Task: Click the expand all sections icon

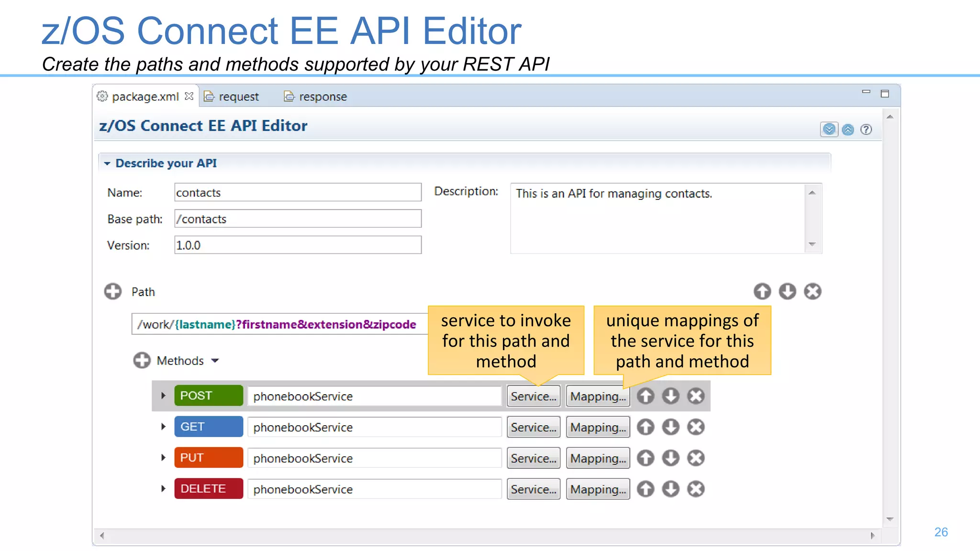Action: 829,129
